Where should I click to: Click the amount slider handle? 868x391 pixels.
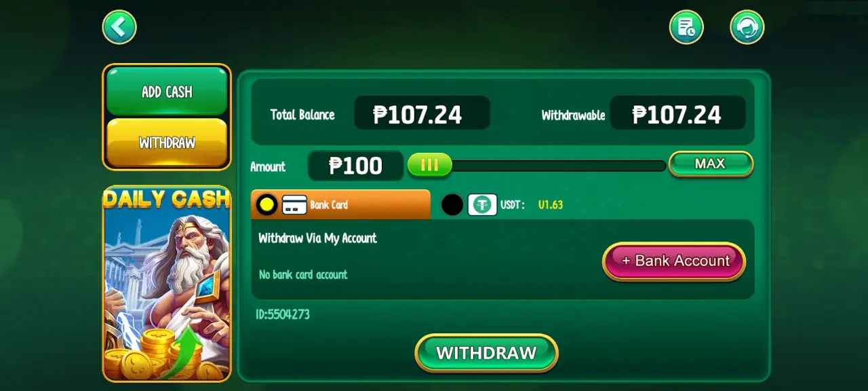pos(429,165)
